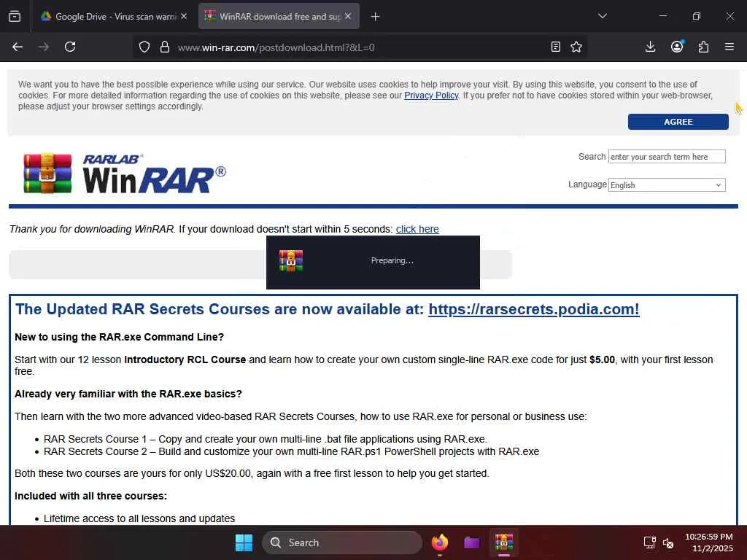Open the tracking protection shield icon
Viewport: 747px width, 560px height.
[144, 47]
